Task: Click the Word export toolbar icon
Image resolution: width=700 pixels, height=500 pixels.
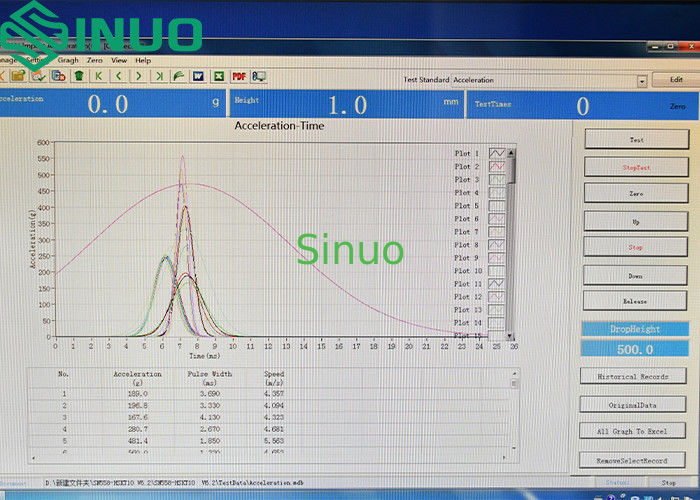Action: pyautogui.click(x=197, y=76)
